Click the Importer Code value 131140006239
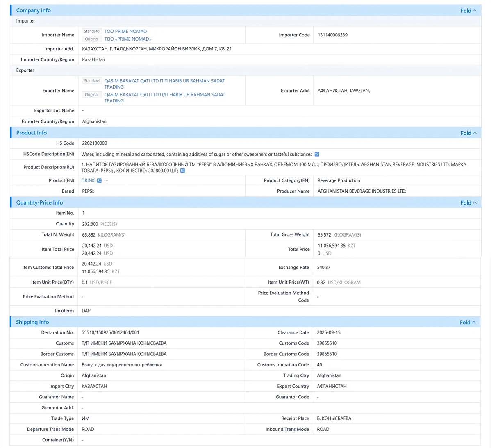Viewport: 491px width, 448px height. (x=332, y=35)
